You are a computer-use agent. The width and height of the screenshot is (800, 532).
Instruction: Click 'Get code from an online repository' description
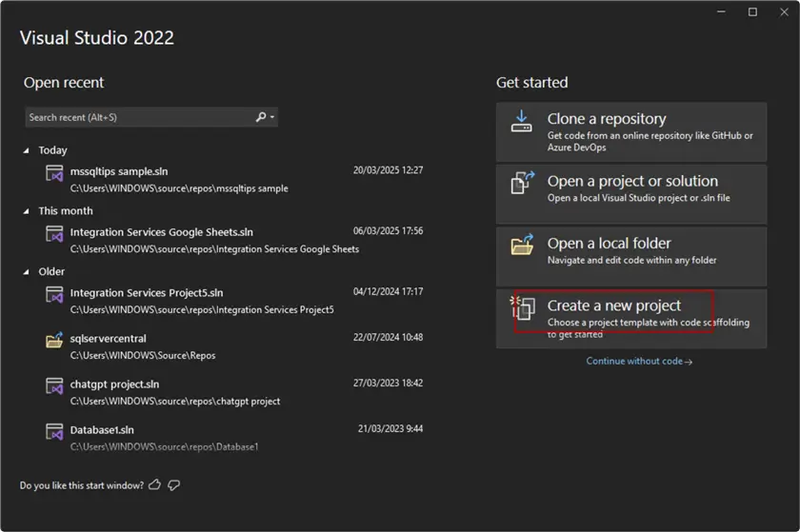(650, 141)
